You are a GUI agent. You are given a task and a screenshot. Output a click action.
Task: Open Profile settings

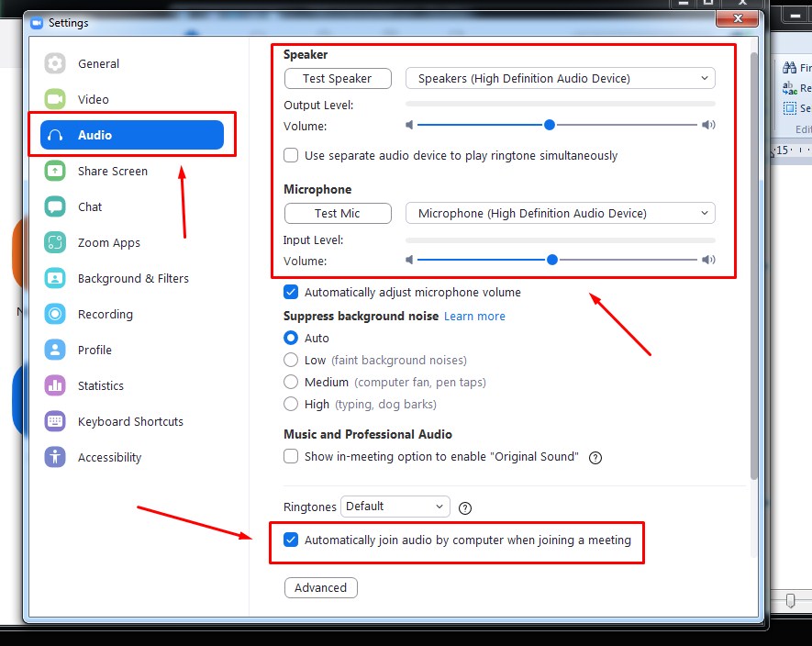(95, 350)
